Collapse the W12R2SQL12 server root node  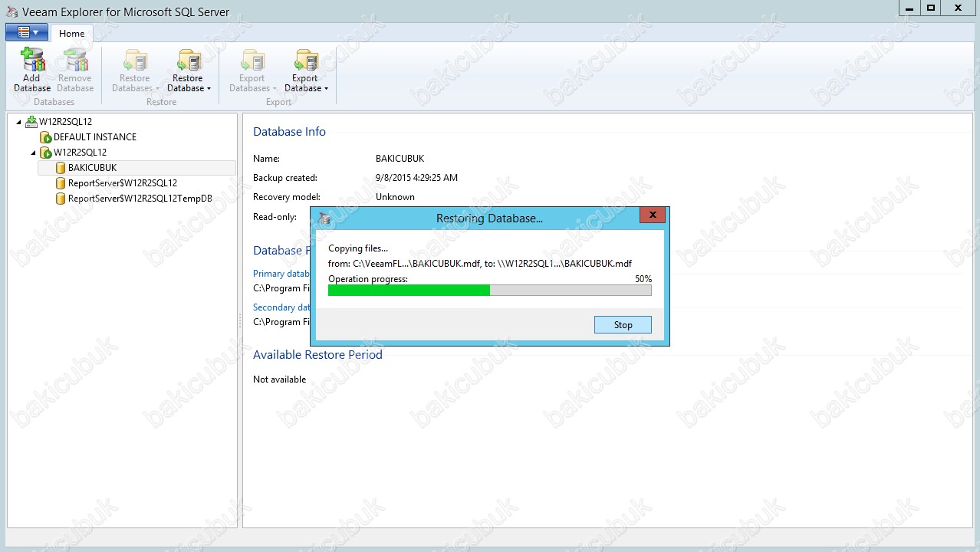18,122
